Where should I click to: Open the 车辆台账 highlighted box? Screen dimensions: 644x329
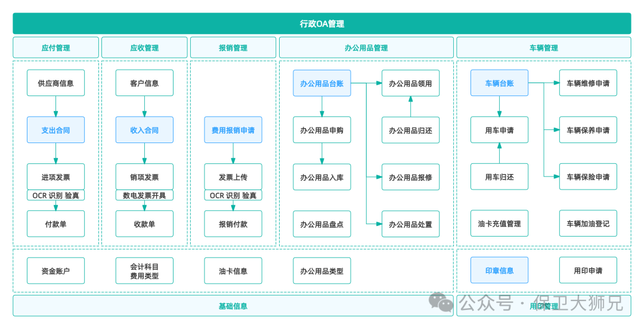tap(499, 83)
